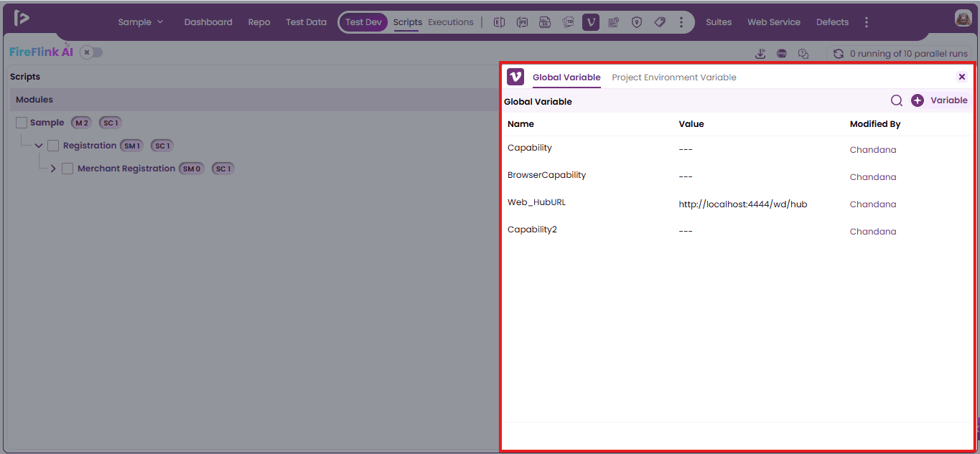
Task: Check the Sample module checkbox
Action: (x=22, y=123)
